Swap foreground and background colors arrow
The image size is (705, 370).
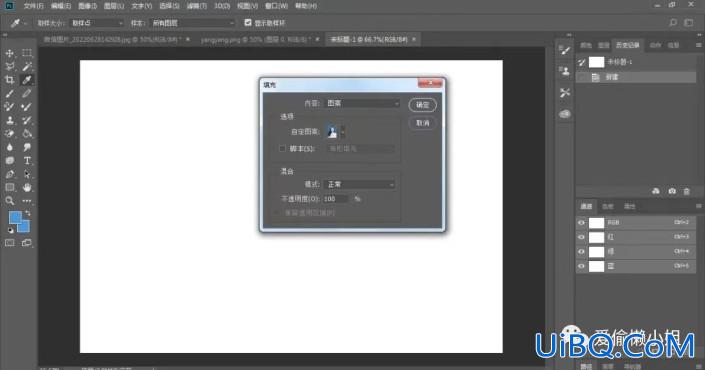(28, 213)
